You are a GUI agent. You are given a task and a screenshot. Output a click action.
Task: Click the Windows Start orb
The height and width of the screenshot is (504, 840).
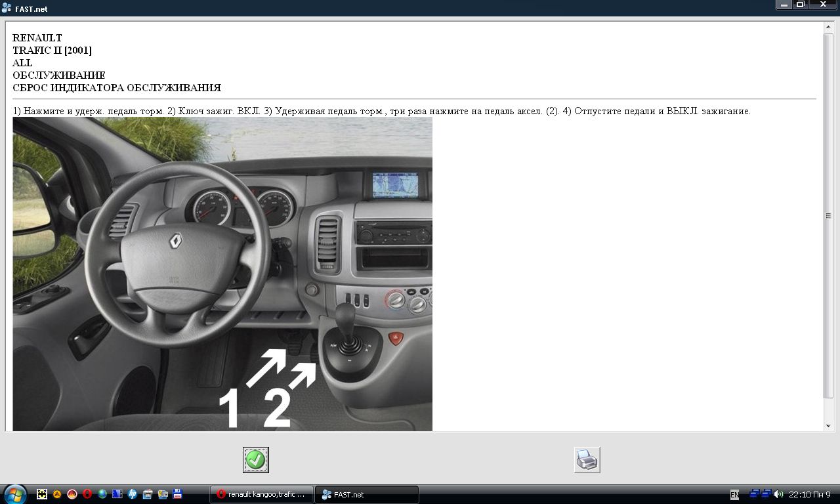click(14, 494)
